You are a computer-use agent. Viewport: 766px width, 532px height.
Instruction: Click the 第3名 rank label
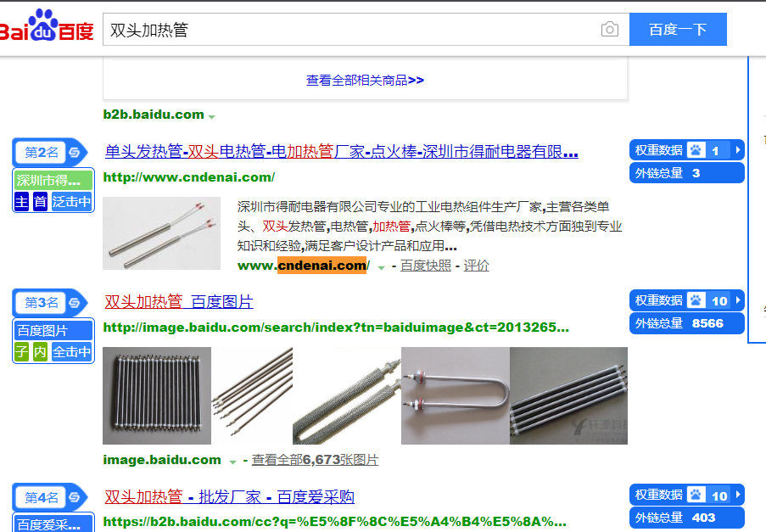(x=42, y=303)
